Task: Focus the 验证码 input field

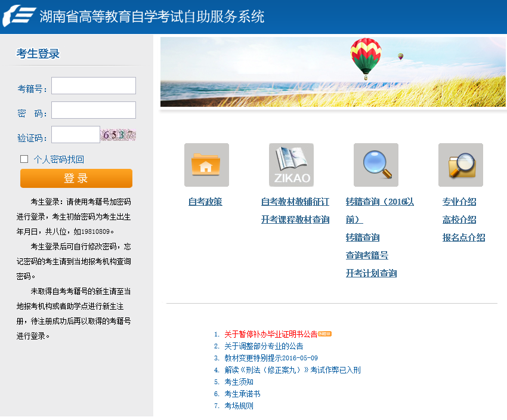Action: 76,134
